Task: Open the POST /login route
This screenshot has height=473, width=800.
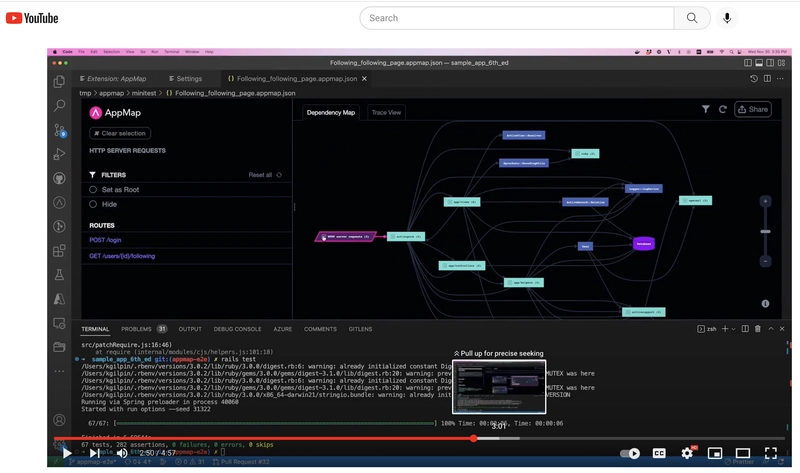Action: (x=105, y=240)
